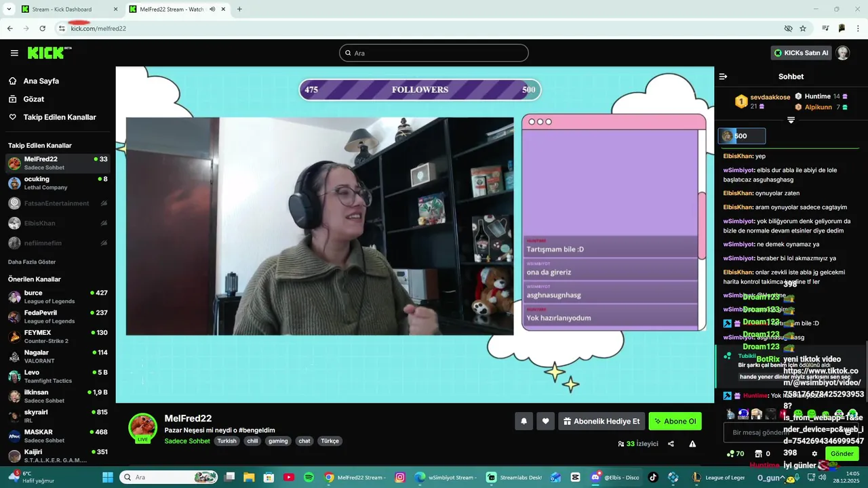868x488 pixels.
Task: Click the kick.com address bar
Action: click(x=420, y=28)
